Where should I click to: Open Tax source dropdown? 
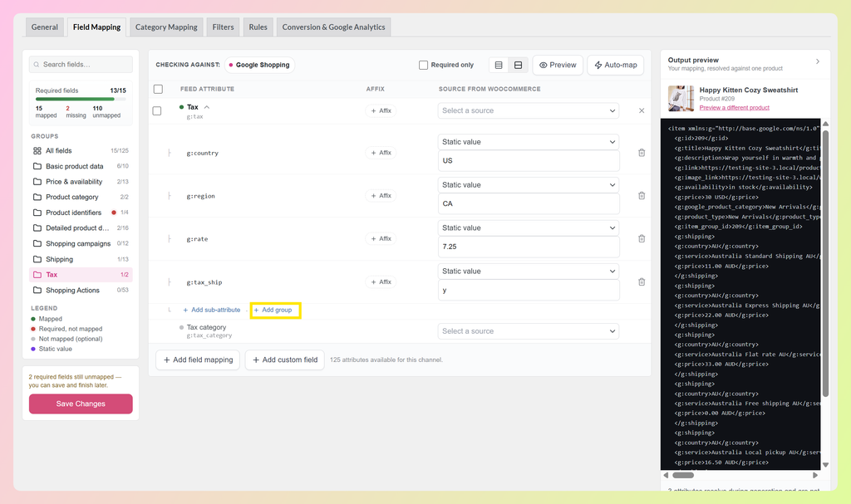click(x=529, y=110)
